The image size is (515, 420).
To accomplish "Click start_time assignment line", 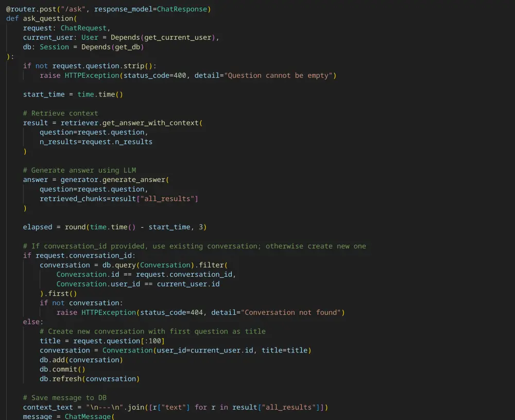I will click(73, 95).
